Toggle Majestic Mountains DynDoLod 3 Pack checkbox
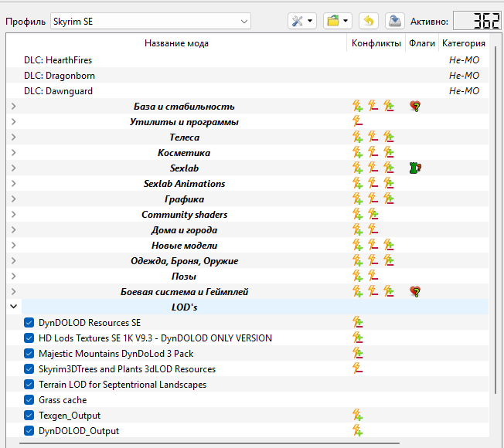 coord(29,354)
